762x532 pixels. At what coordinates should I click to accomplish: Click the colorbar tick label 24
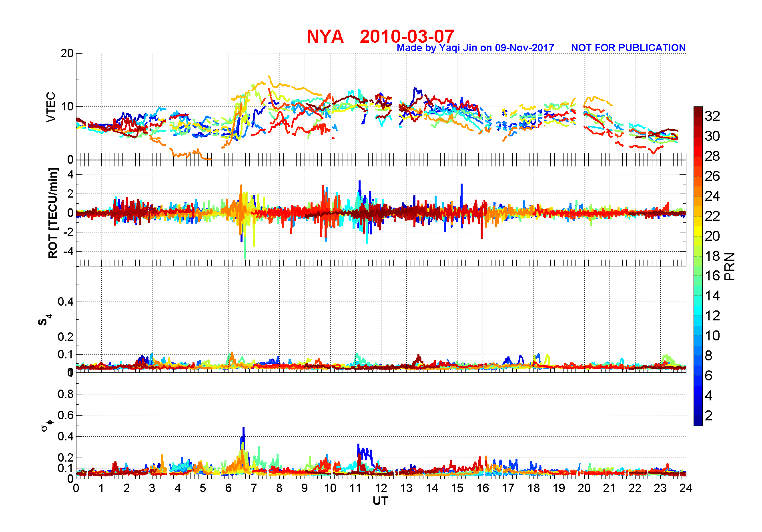click(712, 196)
